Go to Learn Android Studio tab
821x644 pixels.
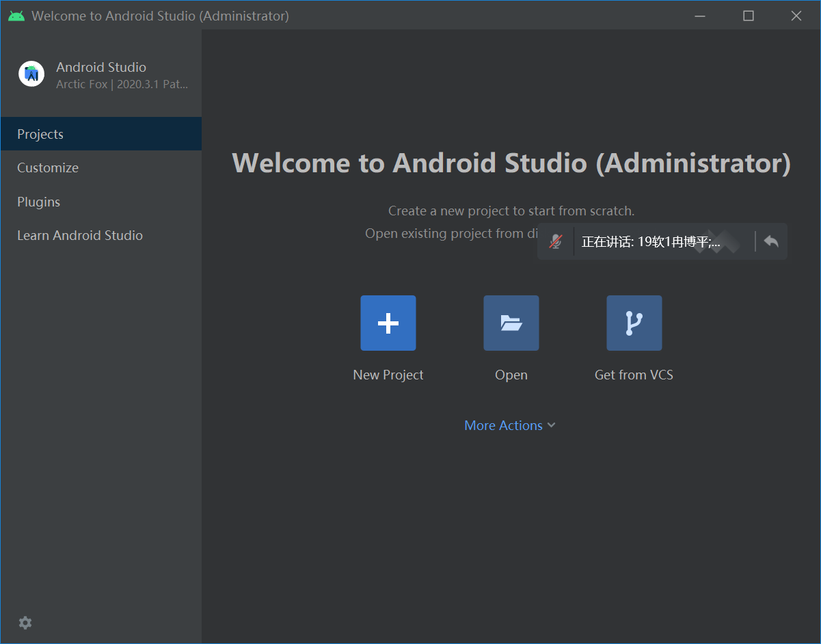point(101,235)
